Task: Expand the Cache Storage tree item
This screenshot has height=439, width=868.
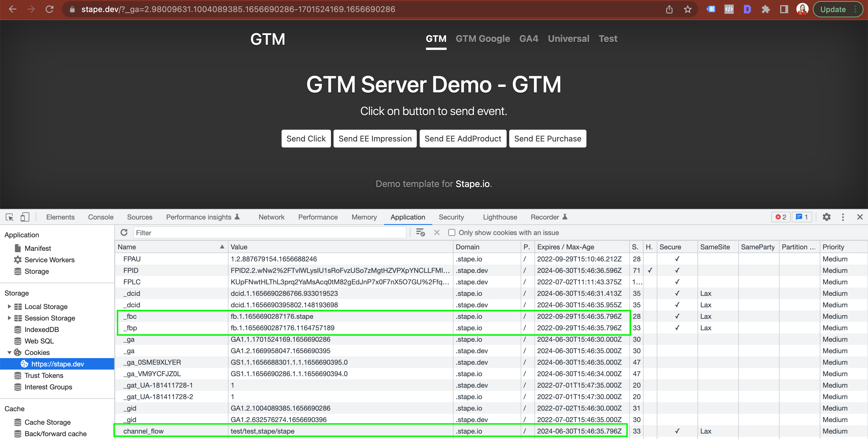Action: 8,420
